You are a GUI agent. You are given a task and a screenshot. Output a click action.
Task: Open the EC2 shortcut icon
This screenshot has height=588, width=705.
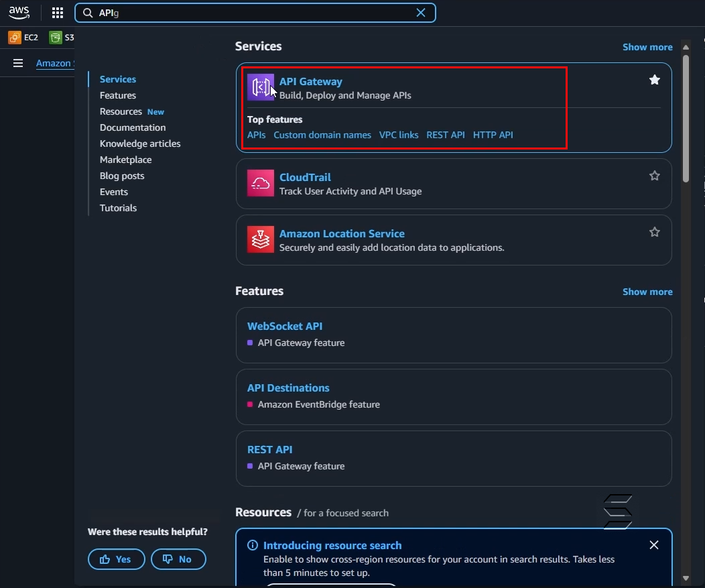(x=14, y=38)
